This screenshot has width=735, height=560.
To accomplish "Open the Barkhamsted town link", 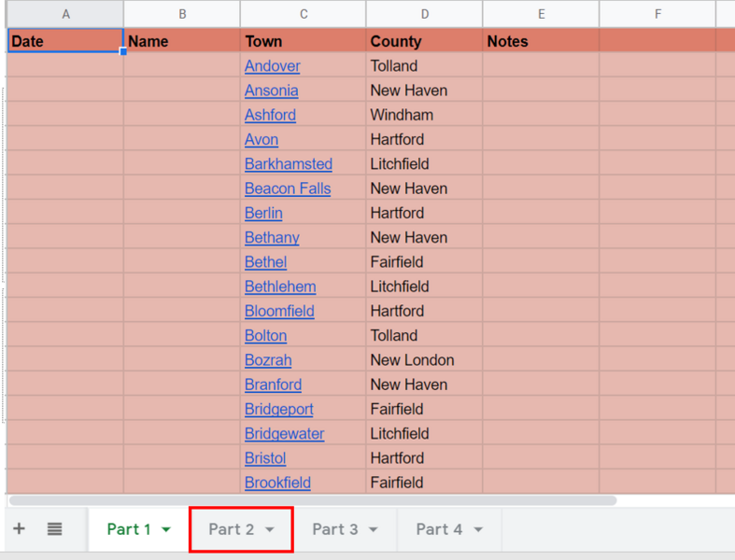I will pos(288,164).
